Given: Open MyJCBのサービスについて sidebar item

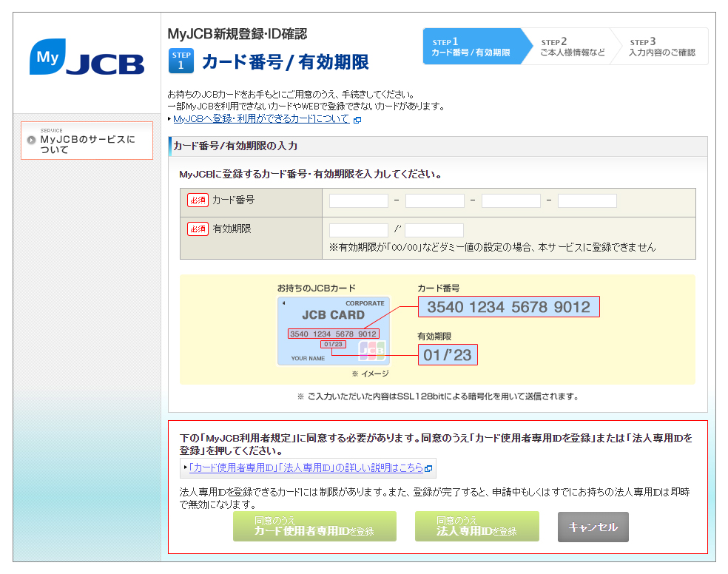Looking at the screenshot, I should pos(87,141).
